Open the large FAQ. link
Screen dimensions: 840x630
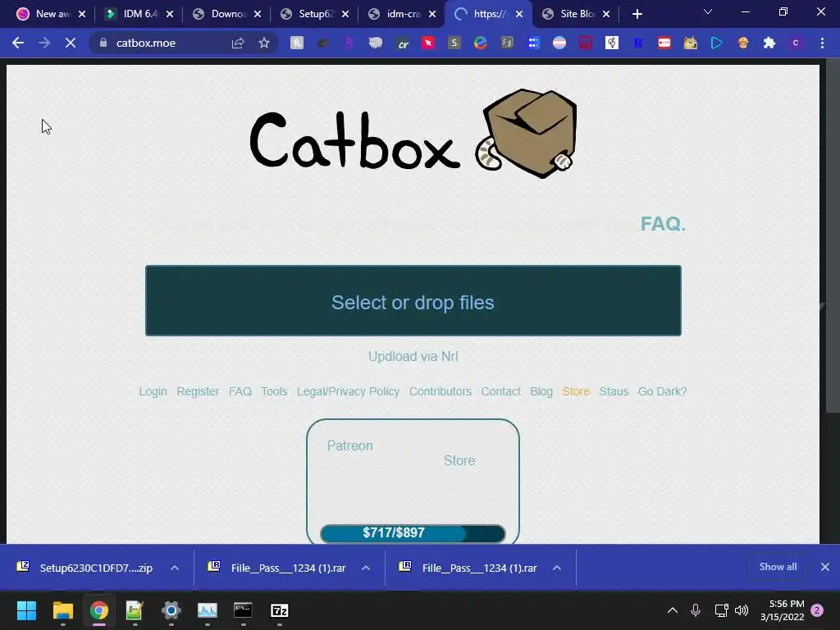(663, 223)
